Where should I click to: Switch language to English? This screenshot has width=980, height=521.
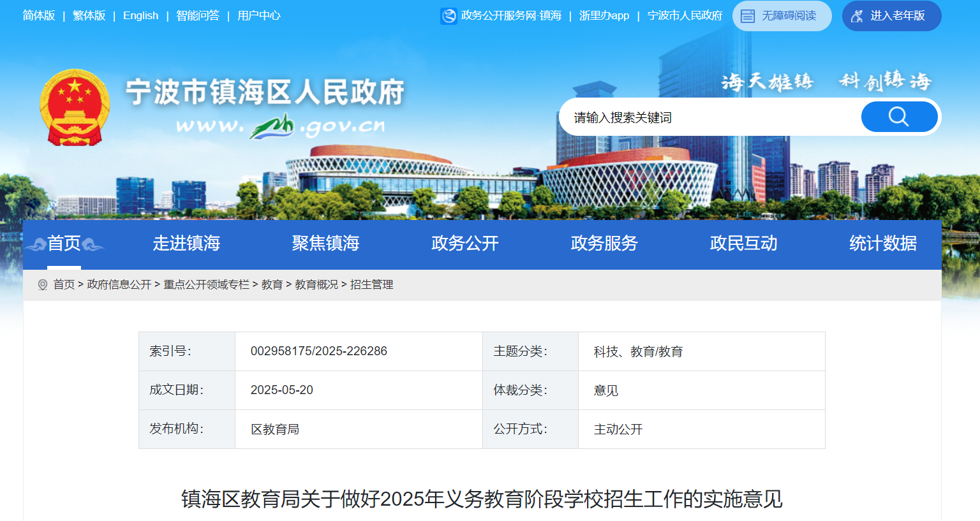pyautogui.click(x=140, y=16)
